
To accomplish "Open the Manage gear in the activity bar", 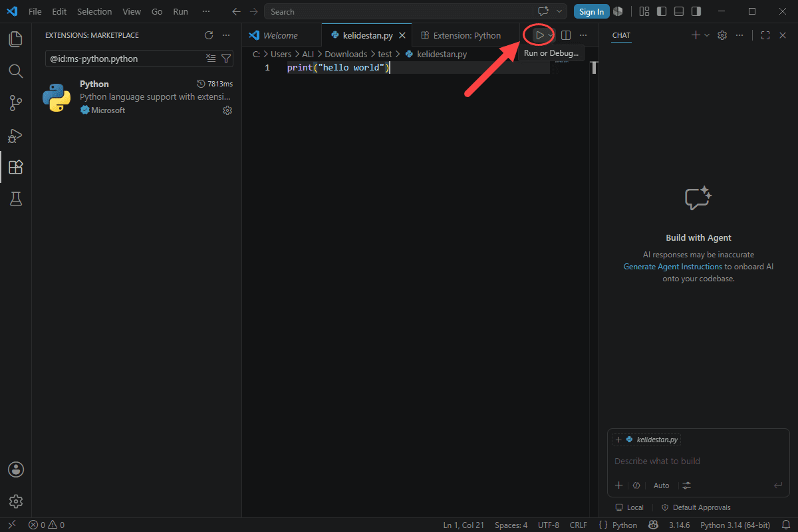I will (x=16, y=501).
